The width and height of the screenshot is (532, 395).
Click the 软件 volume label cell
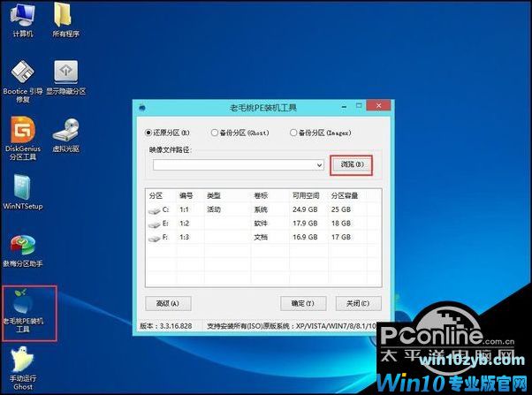tap(261, 224)
